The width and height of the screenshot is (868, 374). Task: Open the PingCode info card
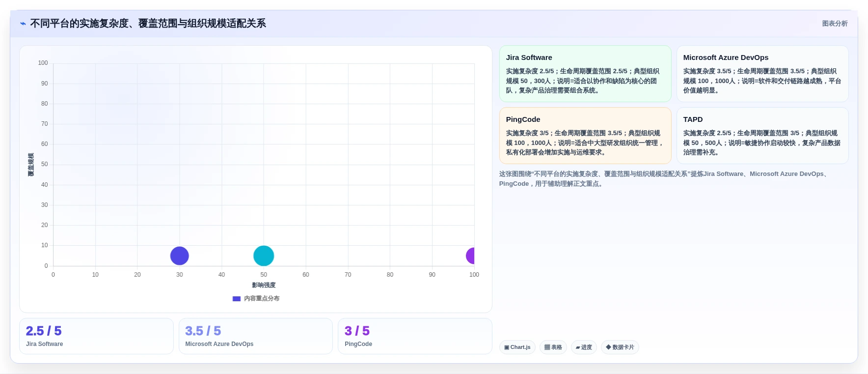pos(585,136)
